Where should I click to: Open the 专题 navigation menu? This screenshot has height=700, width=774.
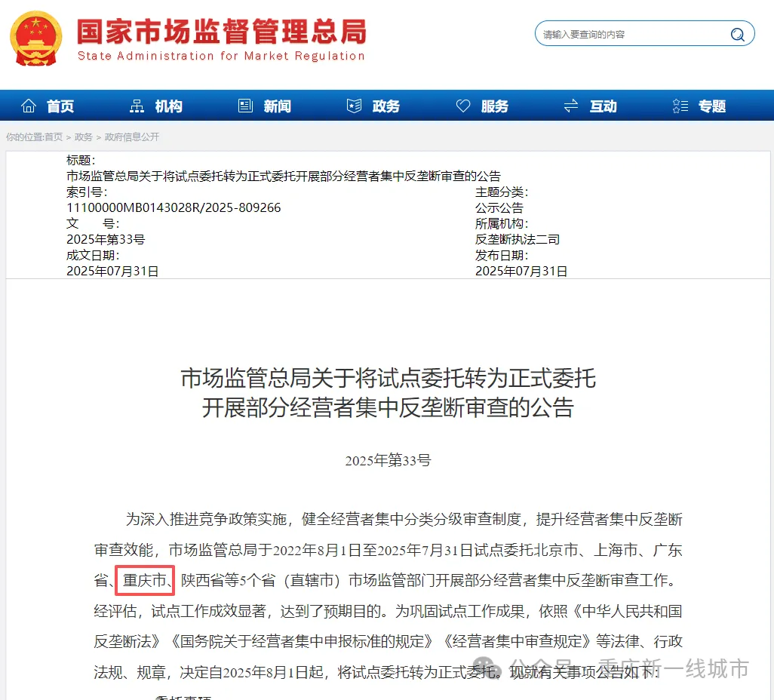pyautogui.click(x=713, y=106)
